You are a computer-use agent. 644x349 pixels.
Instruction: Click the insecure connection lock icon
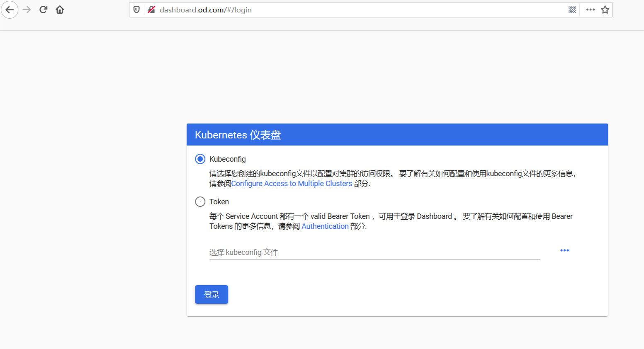[x=151, y=10]
